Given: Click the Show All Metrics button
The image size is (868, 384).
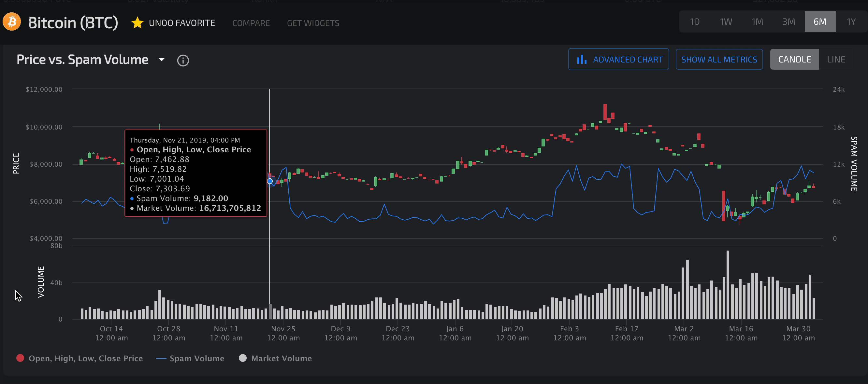Looking at the screenshot, I should [719, 60].
